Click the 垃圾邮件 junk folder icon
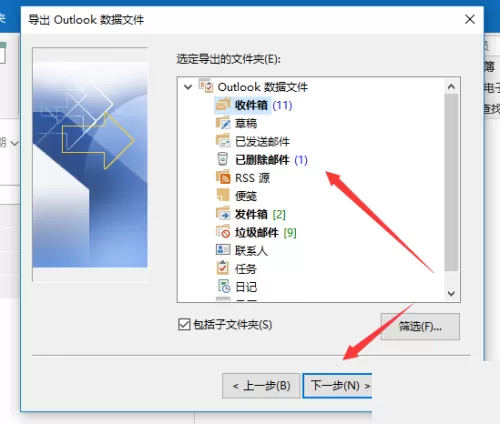This screenshot has height=424, width=500. [223, 231]
